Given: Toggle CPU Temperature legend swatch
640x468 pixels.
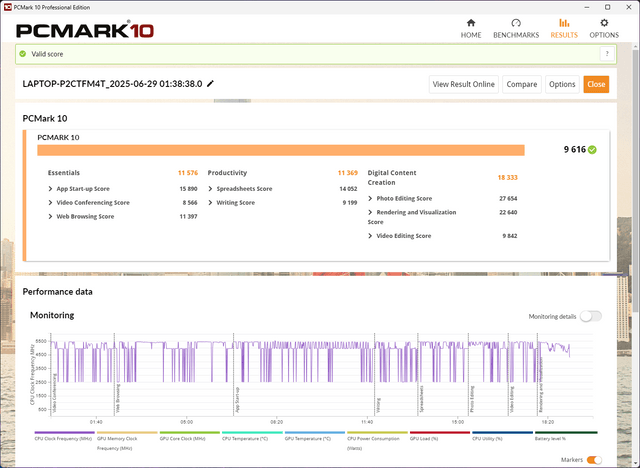Looking at the screenshot, I should 252,433.
